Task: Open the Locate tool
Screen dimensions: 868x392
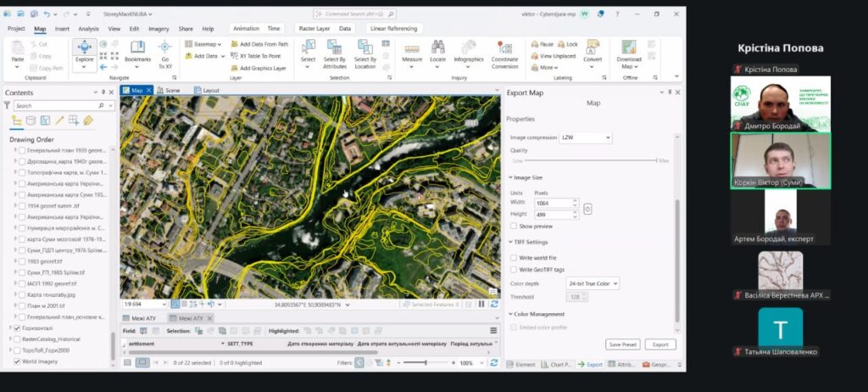Action: (437, 50)
